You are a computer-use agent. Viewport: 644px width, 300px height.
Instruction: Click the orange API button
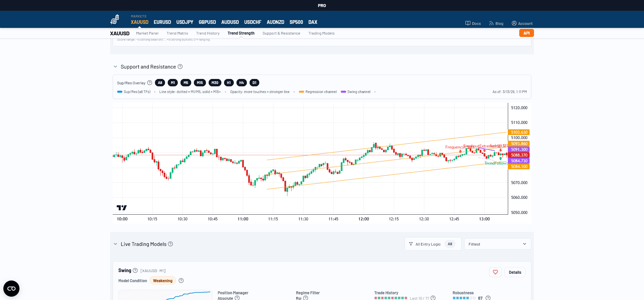tap(526, 33)
